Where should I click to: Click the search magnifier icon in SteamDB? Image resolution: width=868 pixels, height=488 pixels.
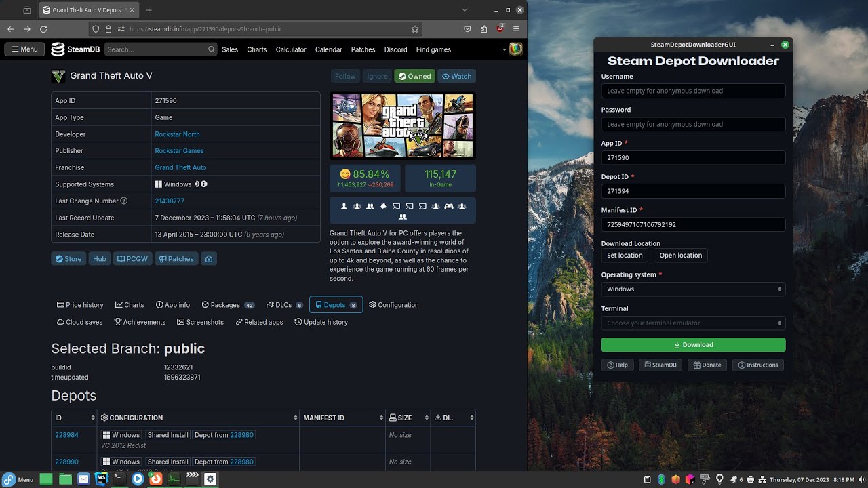212,49
